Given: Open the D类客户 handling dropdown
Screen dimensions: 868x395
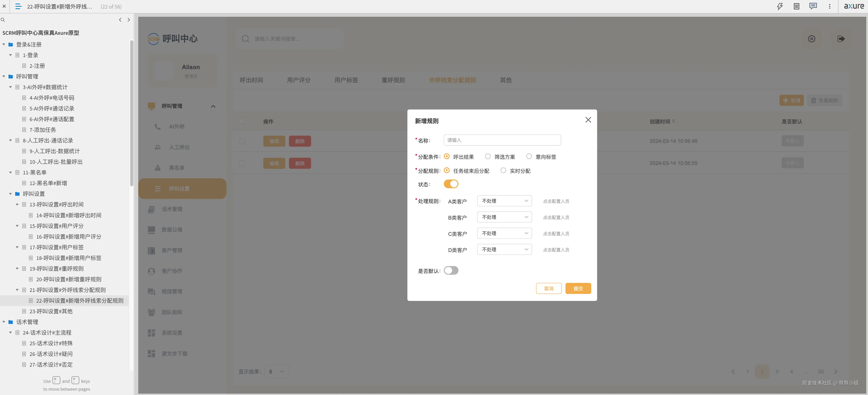Looking at the screenshot, I should click(504, 250).
